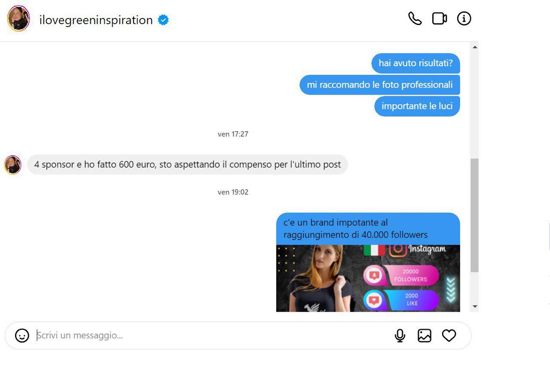Start a video call
Viewport: 550px width, 392px height.
pos(440,18)
